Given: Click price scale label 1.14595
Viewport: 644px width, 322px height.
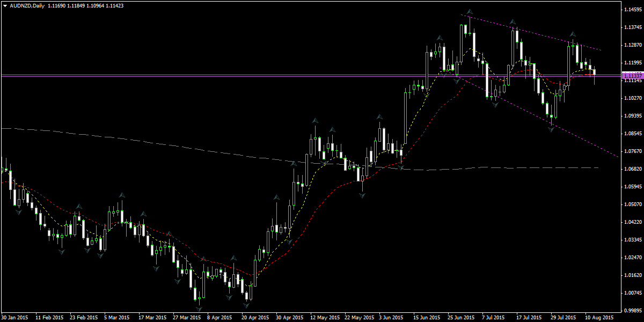Looking at the screenshot, I should point(633,10).
